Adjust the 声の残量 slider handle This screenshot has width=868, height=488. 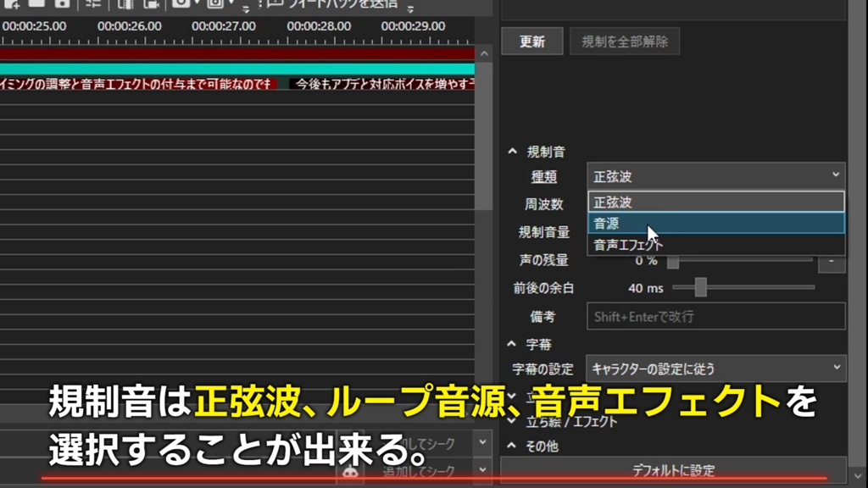coord(672,262)
